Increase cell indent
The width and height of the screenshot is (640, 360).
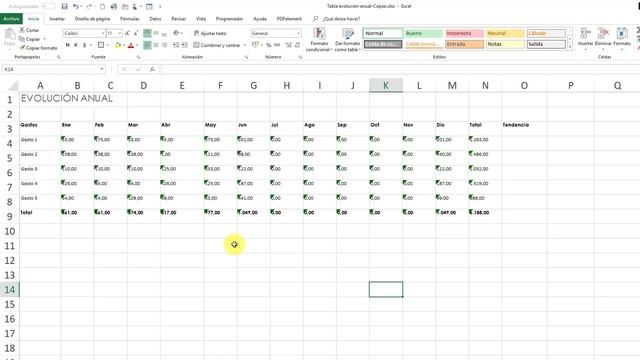[184, 45]
